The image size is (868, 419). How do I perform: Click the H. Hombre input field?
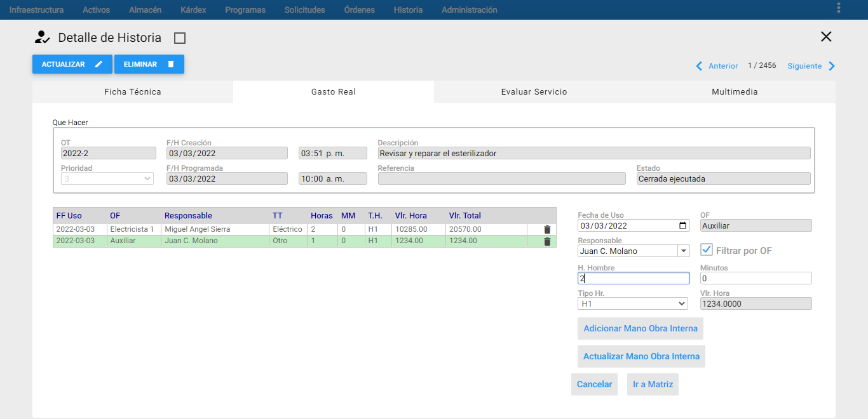point(634,278)
